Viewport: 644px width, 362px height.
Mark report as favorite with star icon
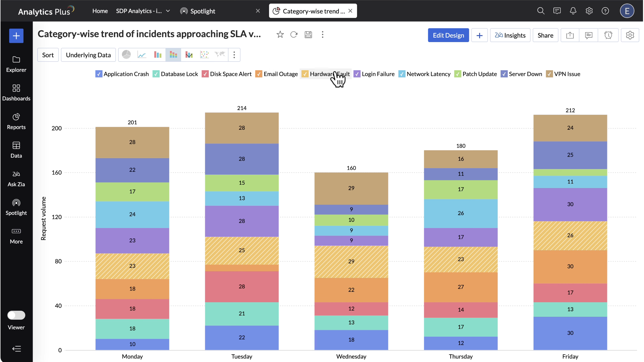280,35
